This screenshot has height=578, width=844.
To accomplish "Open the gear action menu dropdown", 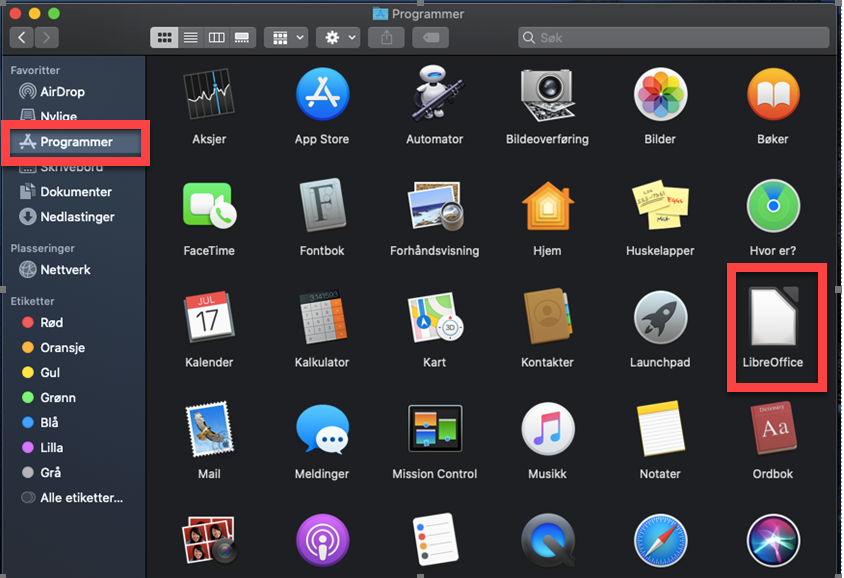I will [338, 38].
